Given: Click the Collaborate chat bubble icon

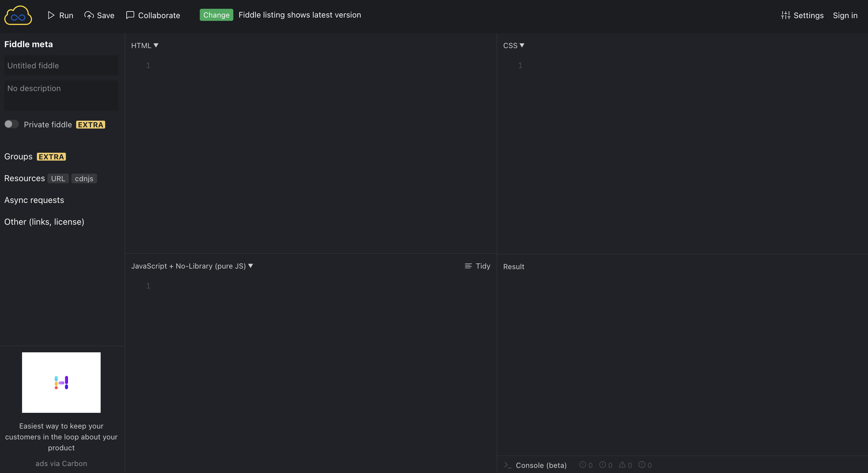Looking at the screenshot, I should click(x=130, y=15).
